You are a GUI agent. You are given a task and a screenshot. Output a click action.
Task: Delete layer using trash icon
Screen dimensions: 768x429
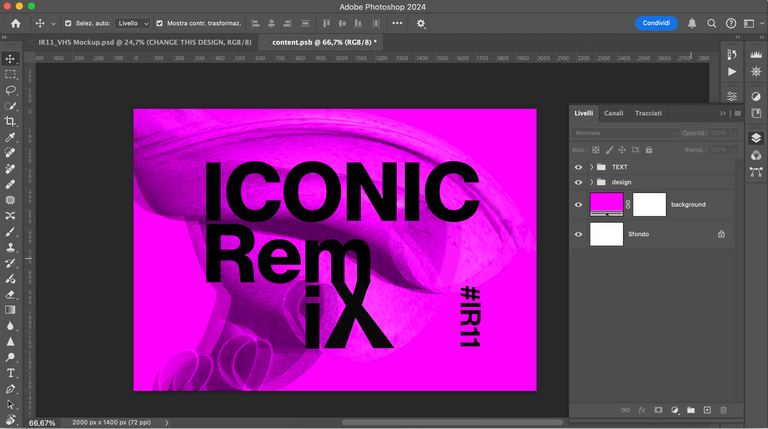point(724,410)
